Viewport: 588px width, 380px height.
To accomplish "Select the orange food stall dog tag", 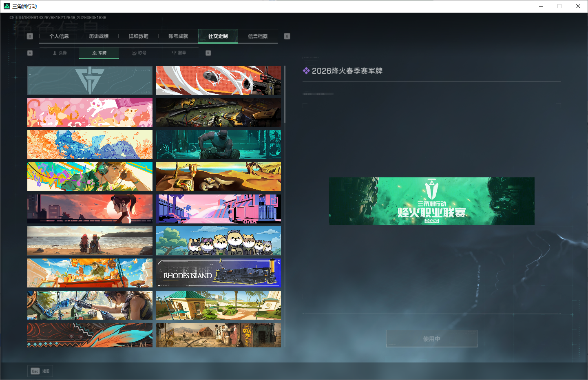I will click(x=90, y=273).
